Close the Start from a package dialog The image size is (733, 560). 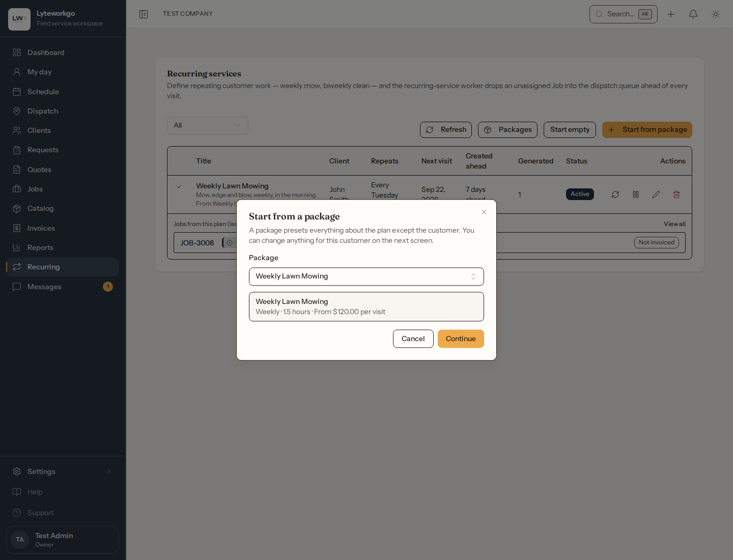tap(484, 212)
